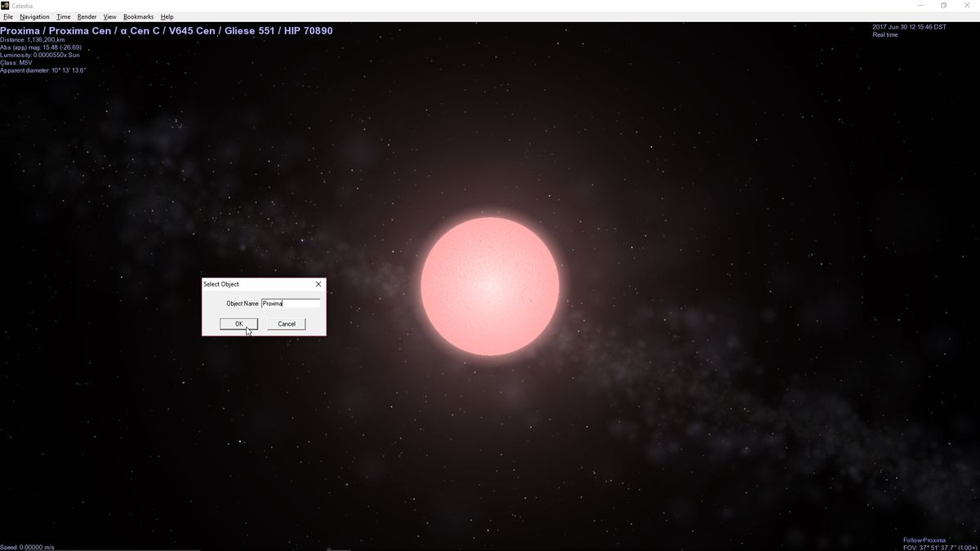Open the Help menu
The height and width of the screenshot is (551, 980).
click(166, 16)
